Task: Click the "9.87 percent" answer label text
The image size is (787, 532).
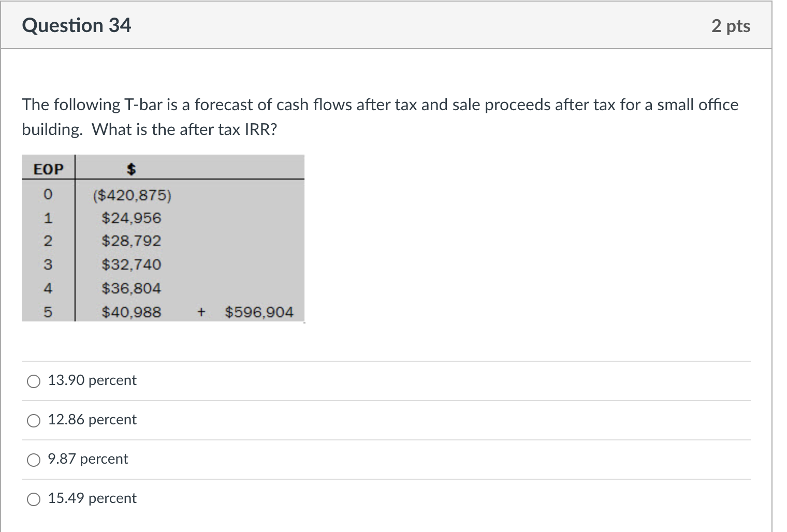Action: (x=88, y=459)
